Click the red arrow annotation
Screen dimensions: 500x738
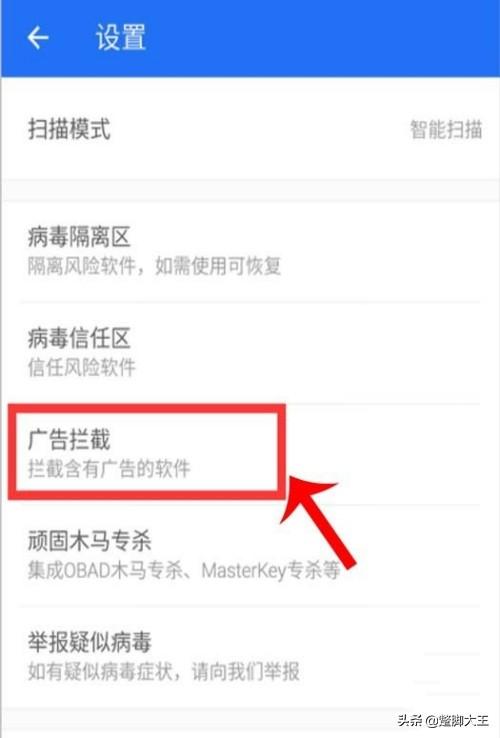[x=319, y=520]
